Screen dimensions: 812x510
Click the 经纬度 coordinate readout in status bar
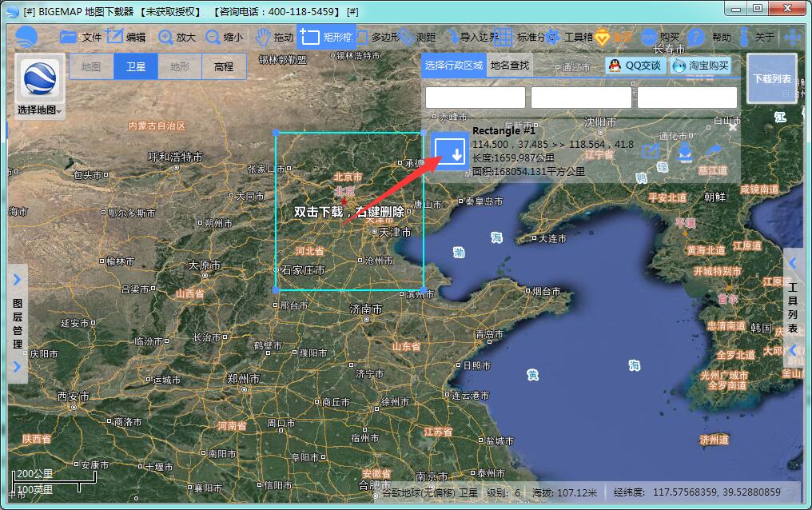coord(697,492)
